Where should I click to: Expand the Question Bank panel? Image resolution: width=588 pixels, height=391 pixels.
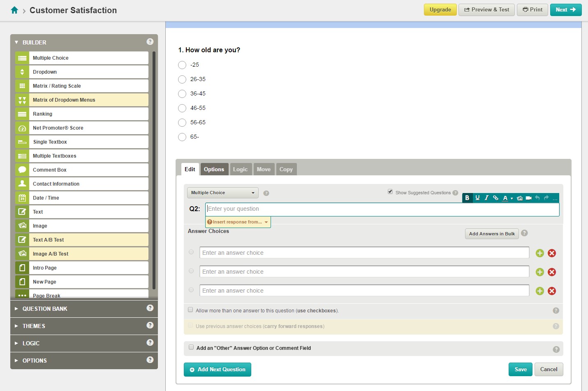(45, 309)
